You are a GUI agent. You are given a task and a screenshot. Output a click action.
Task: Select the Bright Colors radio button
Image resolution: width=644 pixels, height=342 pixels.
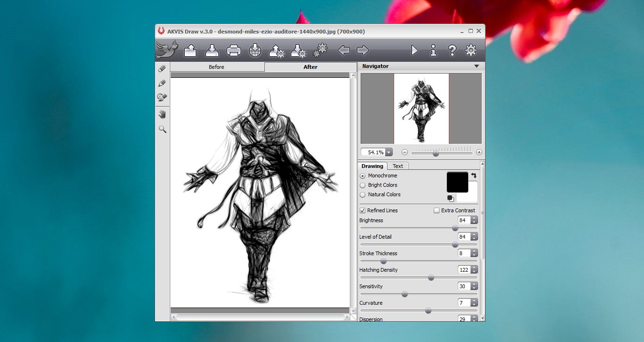pos(363,185)
